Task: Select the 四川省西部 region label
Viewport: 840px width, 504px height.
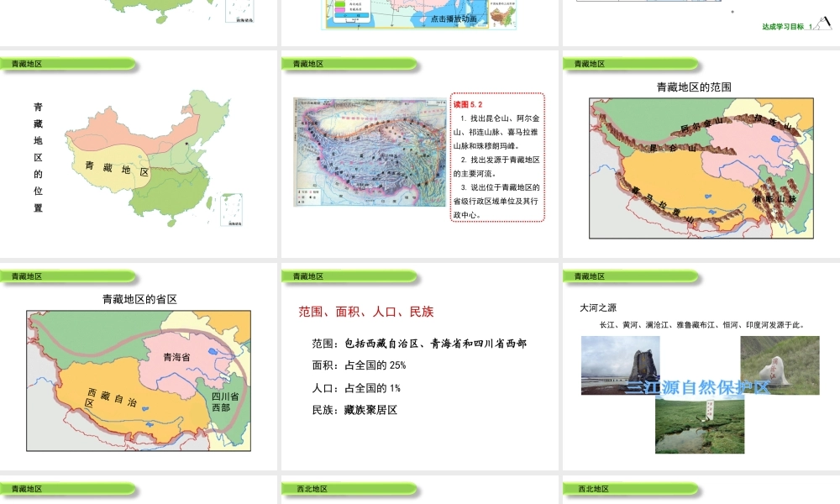Action: coord(225,402)
